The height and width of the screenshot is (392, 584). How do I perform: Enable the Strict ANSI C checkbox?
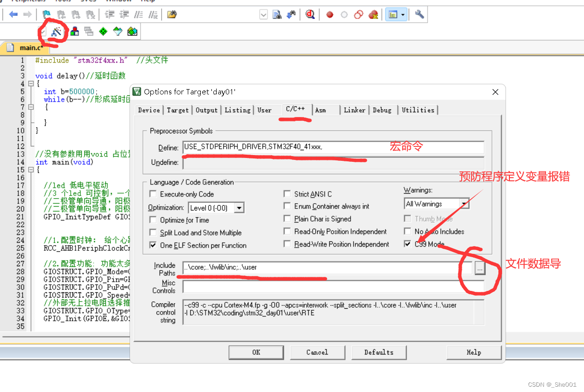287,194
